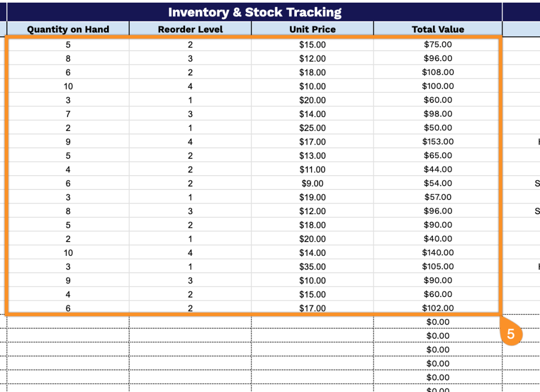Viewport: 540px width, 392px height.
Task: Click the $102.00 total value cell
Action: pos(438,308)
